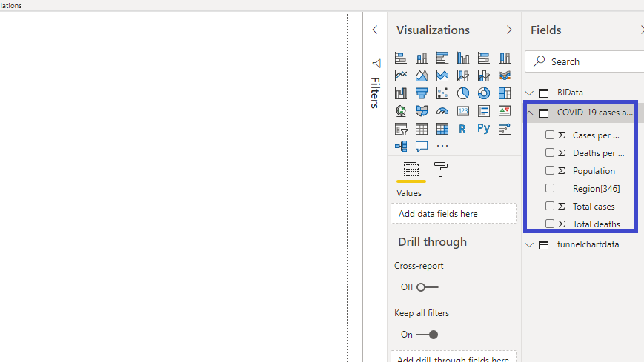Enable the Region[346] field checkbox
Image resolution: width=644 pixels, height=362 pixels.
pos(550,189)
